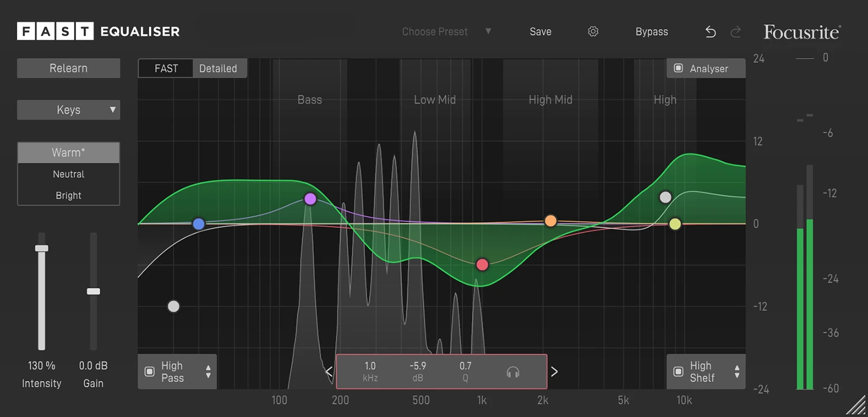Screen dimensions: 868x417
Task: Select the grey high pass node
Action: [173, 306]
